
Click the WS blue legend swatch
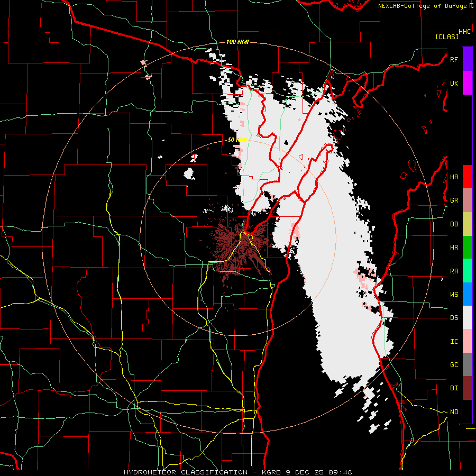tap(467, 294)
